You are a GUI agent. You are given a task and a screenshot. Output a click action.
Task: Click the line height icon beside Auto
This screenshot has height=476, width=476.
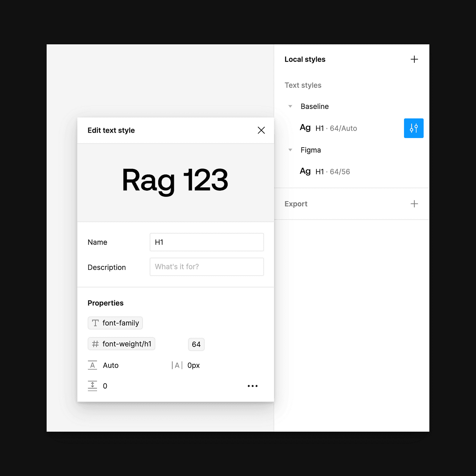pyautogui.click(x=93, y=365)
